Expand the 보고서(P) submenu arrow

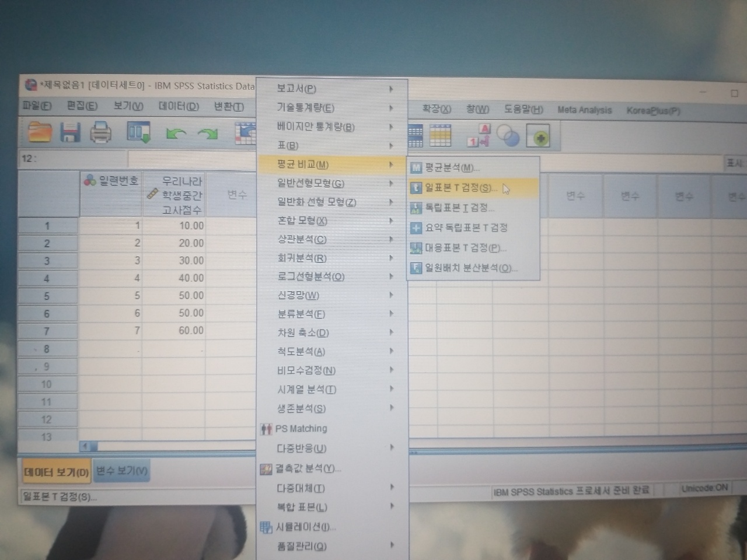(x=391, y=89)
